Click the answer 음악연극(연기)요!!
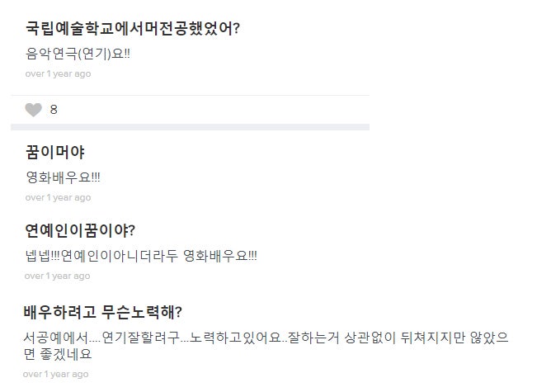Viewport: 537px width, 392px height. [x=78, y=54]
